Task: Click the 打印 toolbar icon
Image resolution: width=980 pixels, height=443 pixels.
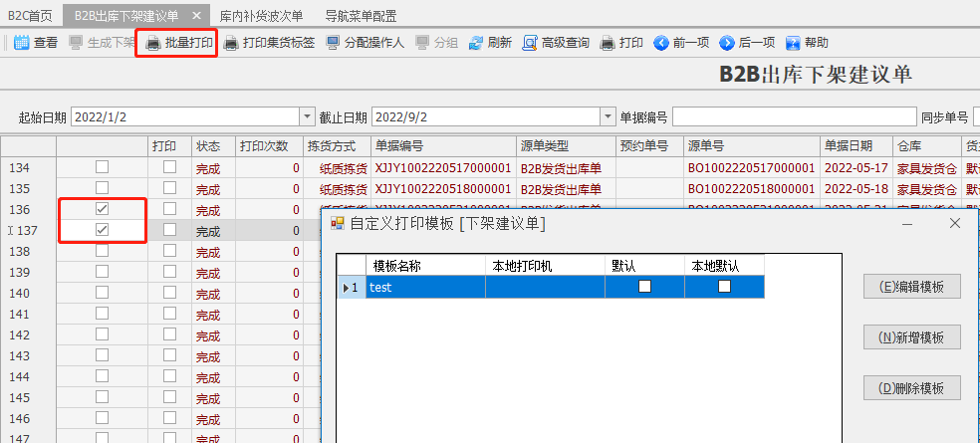Action: coord(607,43)
